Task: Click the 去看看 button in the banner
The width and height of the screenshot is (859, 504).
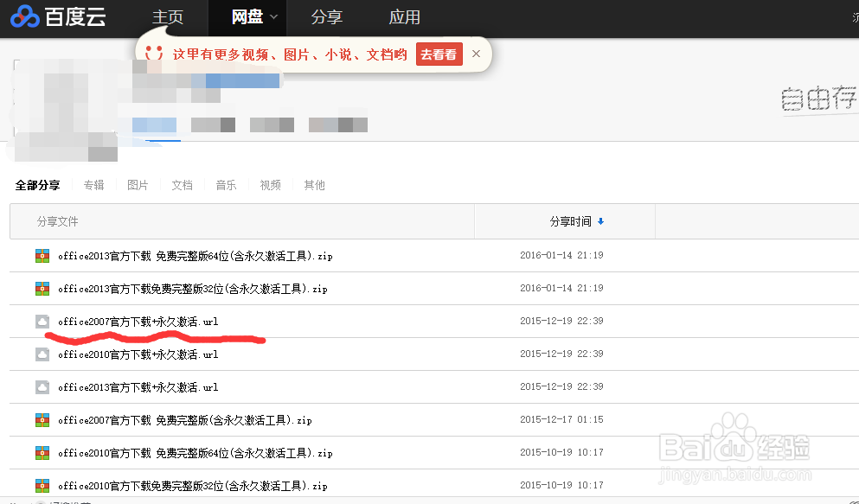Action: pyautogui.click(x=439, y=54)
